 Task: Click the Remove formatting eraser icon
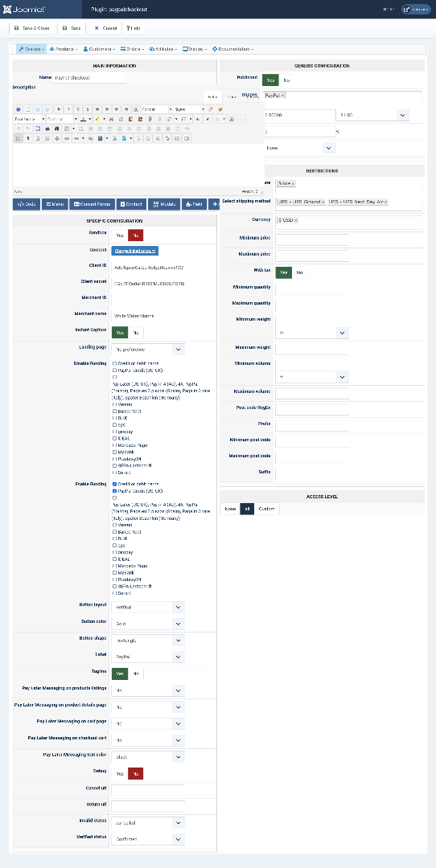[211, 109]
